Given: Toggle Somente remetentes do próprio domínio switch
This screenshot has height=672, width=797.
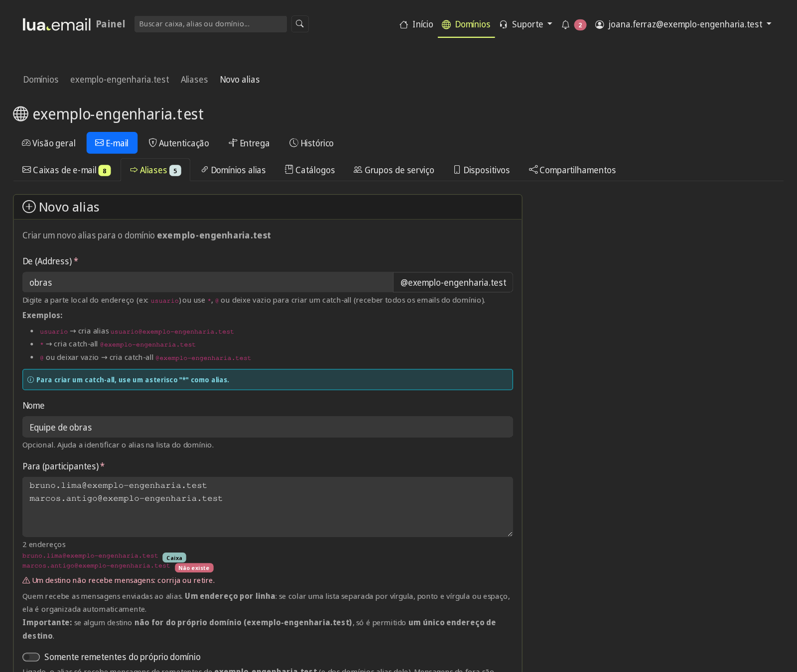Looking at the screenshot, I should [x=31, y=657].
